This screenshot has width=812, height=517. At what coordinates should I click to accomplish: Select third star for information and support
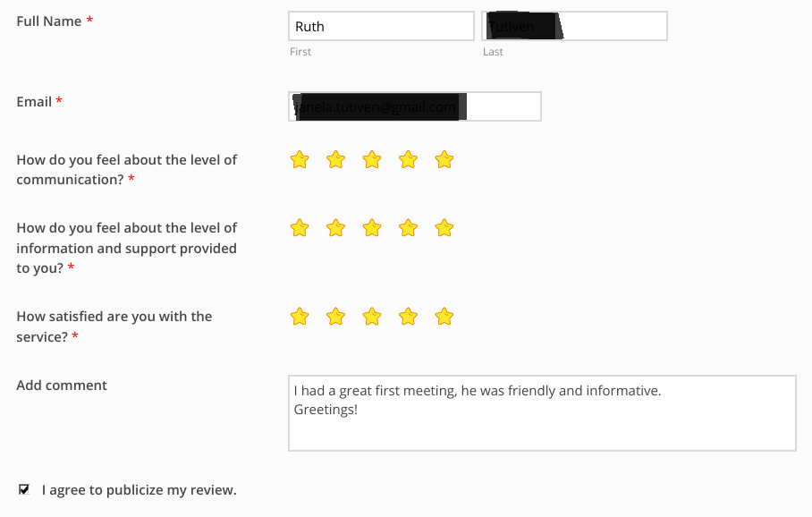[372, 228]
